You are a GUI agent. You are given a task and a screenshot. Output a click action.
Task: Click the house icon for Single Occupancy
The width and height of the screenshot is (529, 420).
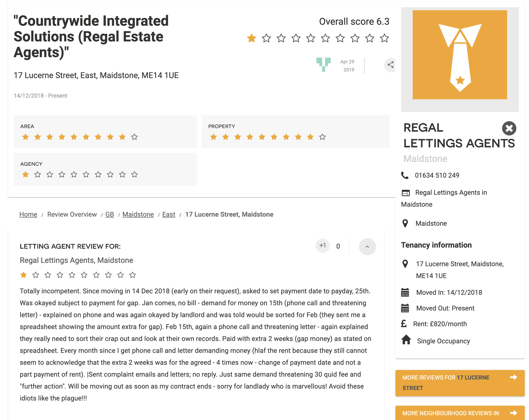pyautogui.click(x=406, y=340)
